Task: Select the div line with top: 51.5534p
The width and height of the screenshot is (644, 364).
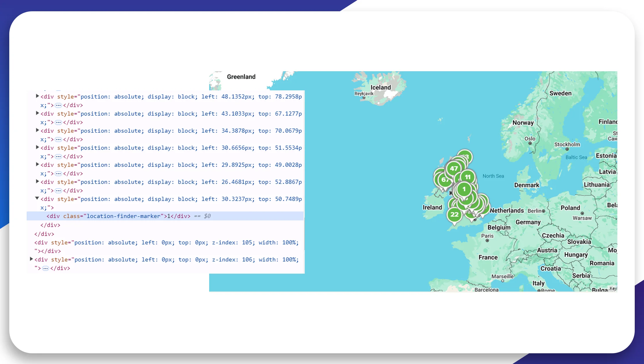Action: click(x=171, y=152)
